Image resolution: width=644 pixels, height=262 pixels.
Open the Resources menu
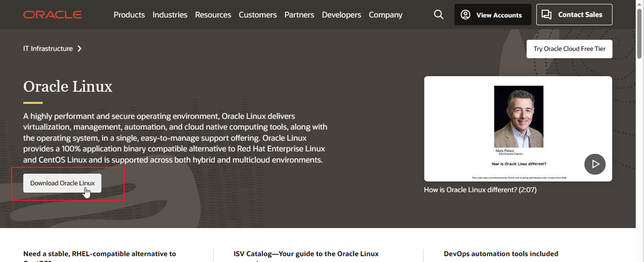(213, 15)
